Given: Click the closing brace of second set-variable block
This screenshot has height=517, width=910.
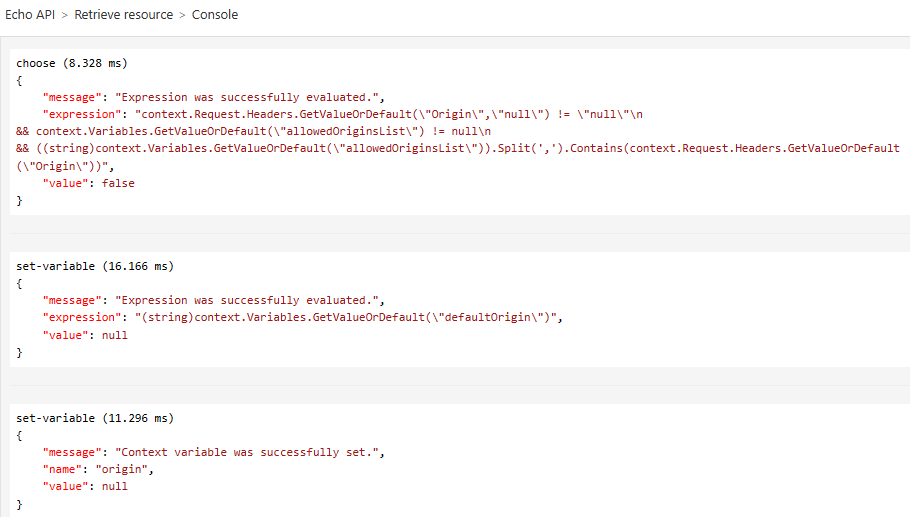Looking at the screenshot, I should pyautogui.click(x=19, y=504).
